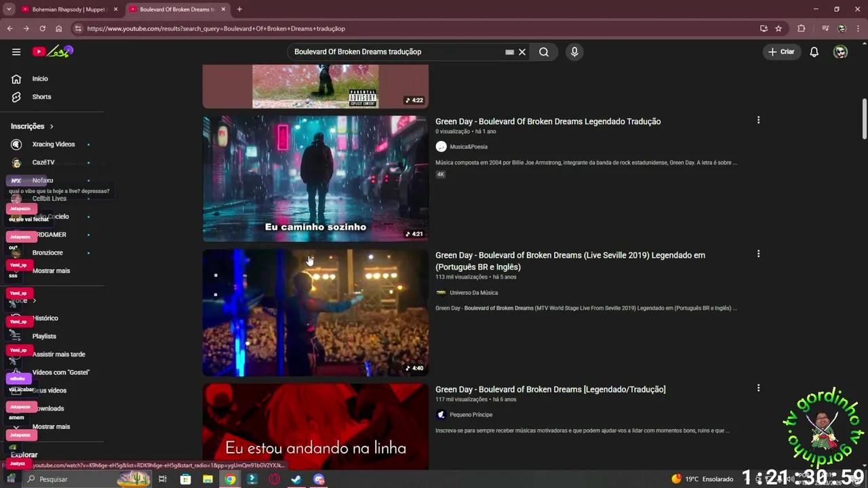Submit search with the magnifier button
This screenshot has width=868, height=488.
(544, 52)
